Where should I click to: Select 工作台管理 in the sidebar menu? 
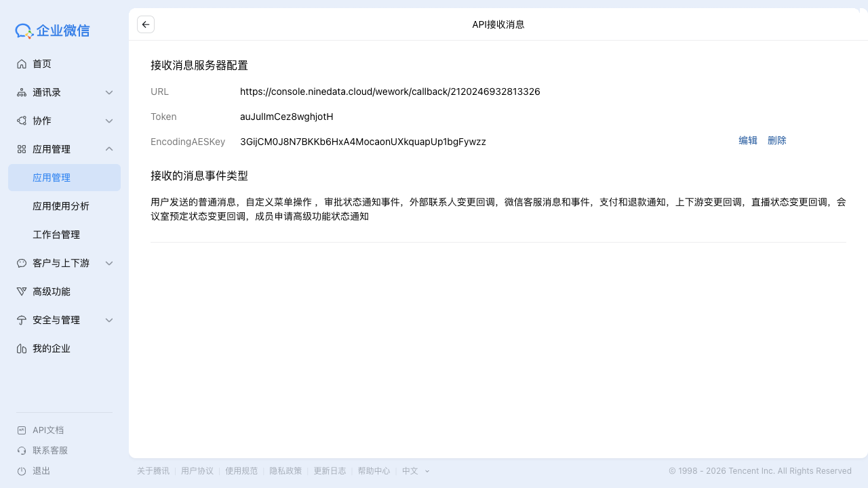pyautogui.click(x=56, y=235)
